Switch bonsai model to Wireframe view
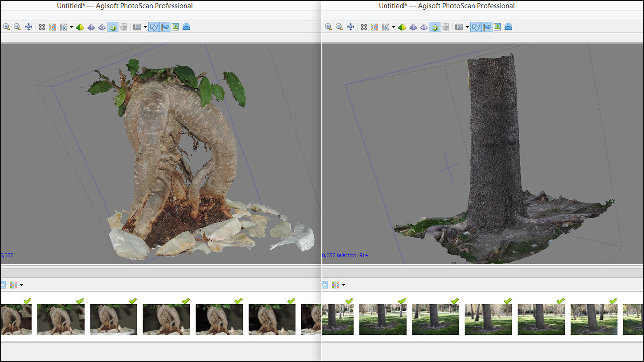This screenshot has height=362, width=644. click(x=102, y=27)
